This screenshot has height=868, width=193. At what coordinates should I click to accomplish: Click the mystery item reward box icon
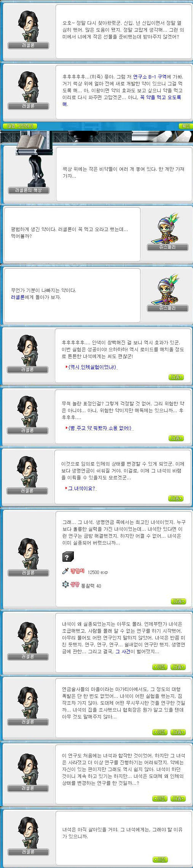point(68,557)
